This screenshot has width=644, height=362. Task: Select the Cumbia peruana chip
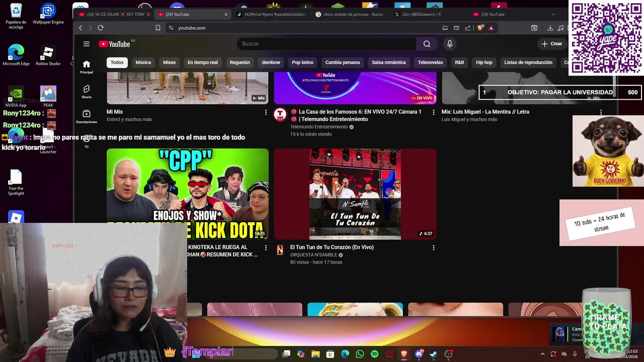coord(343,62)
